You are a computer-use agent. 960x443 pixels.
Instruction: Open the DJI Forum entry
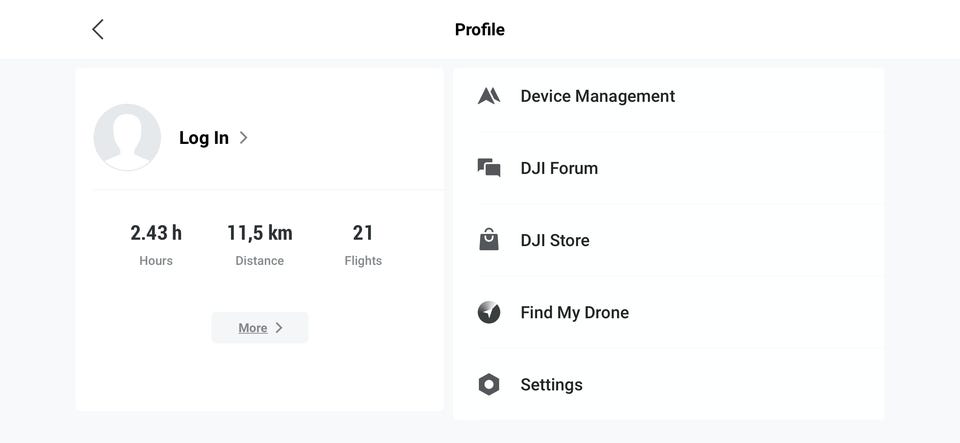669,168
